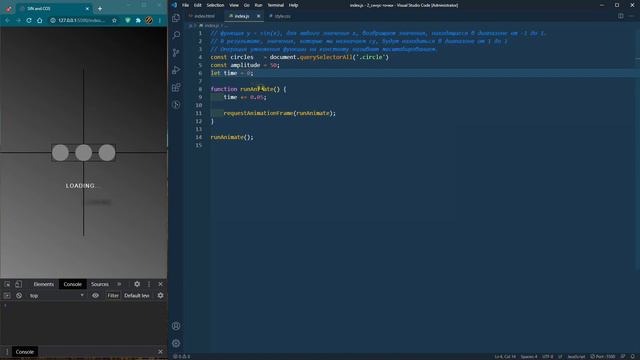Close the DevTools panel
The image size is (640, 360).
(x=160, y=284)
